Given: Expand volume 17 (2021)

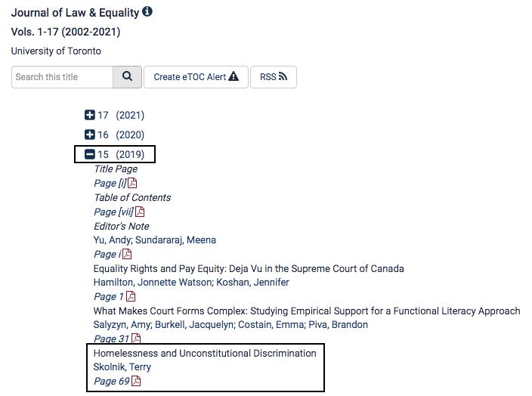Looking at the screenshot, I should [x=90, y=115].
